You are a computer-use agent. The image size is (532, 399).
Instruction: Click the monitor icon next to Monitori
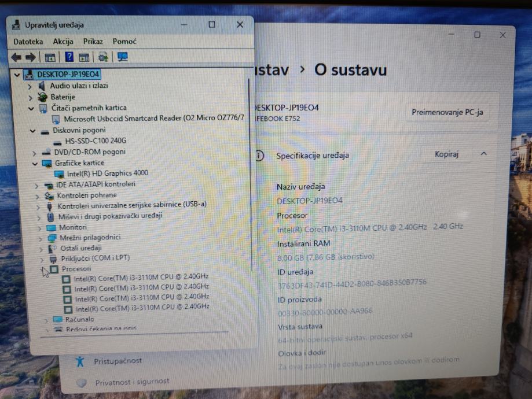tap(52, 227)
